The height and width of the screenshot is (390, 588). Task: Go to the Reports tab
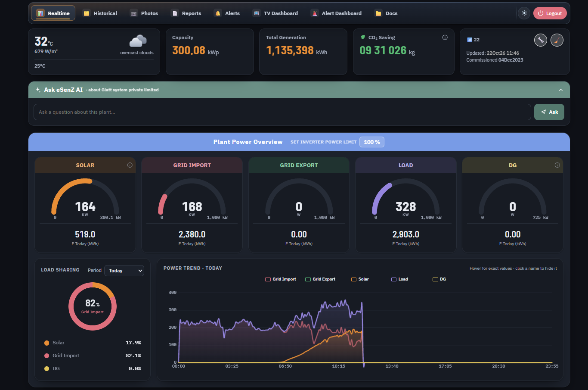(186, 13)
